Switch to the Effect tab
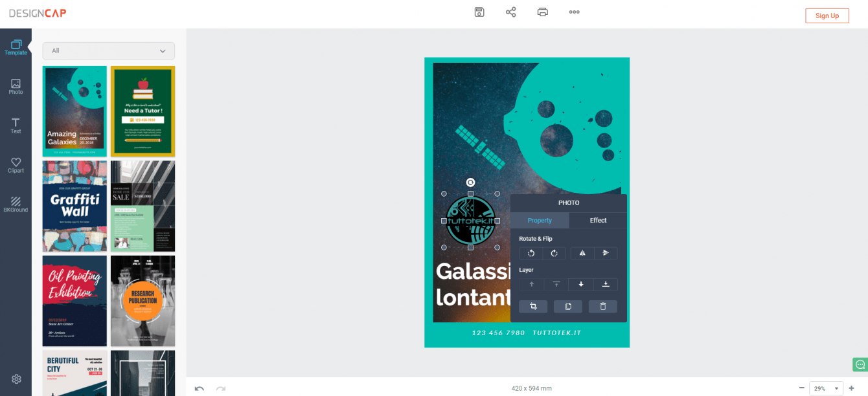Image resolution: width=868 pixels, height=396 pixels. coord(598,221)
